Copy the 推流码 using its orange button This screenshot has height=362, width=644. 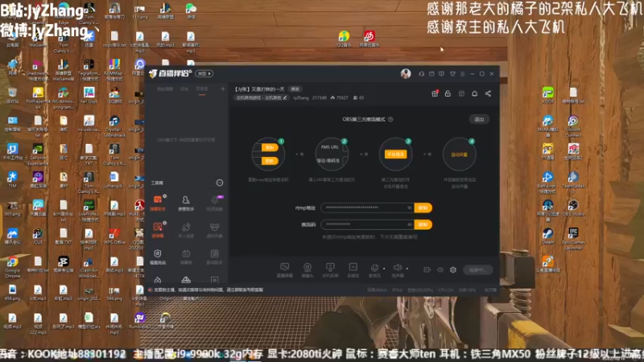tap(423, 224)
